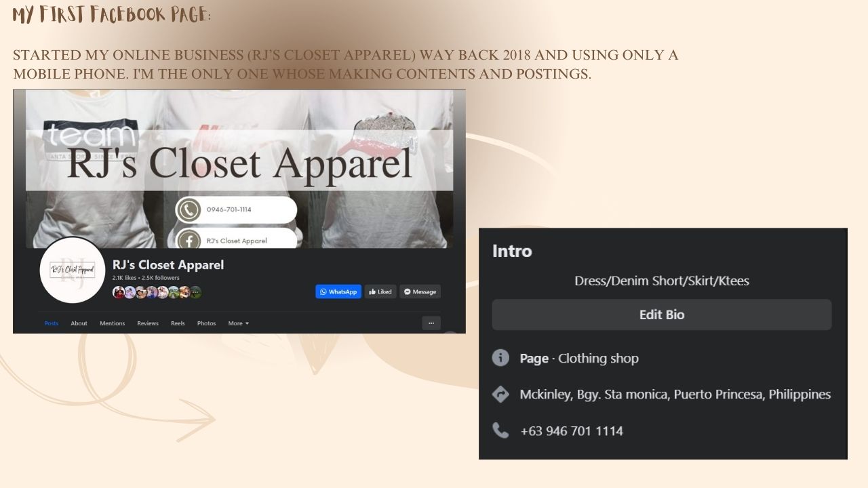Click the "0946-701-1114" number on cover photo

(229, 209)
